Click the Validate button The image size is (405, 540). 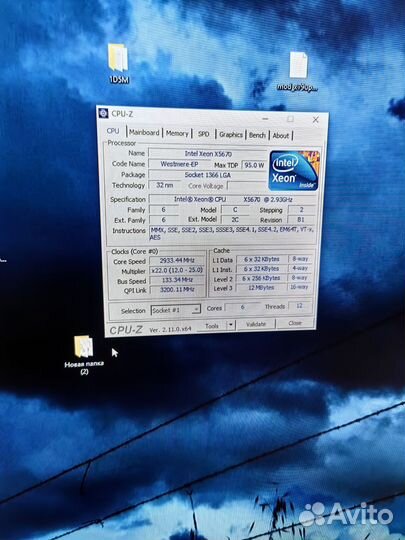click(256, 324)
